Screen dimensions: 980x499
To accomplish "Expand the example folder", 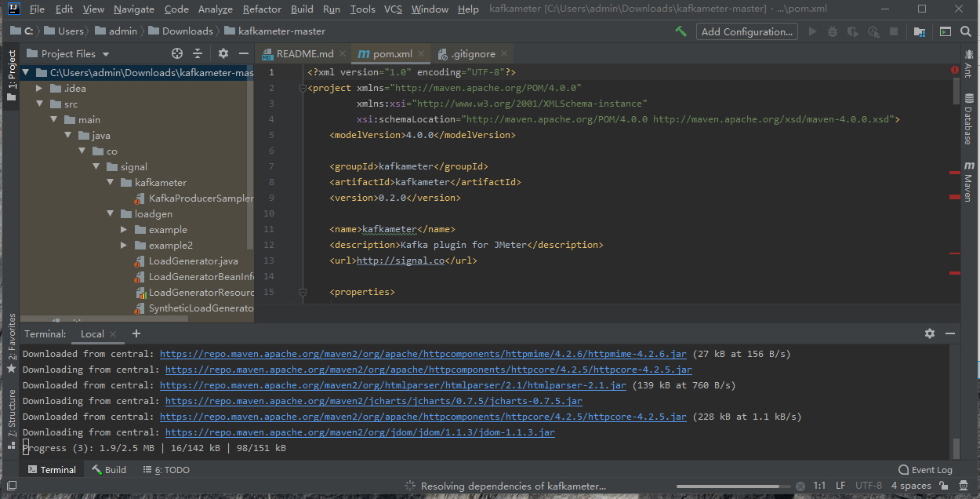I will 124,230.
